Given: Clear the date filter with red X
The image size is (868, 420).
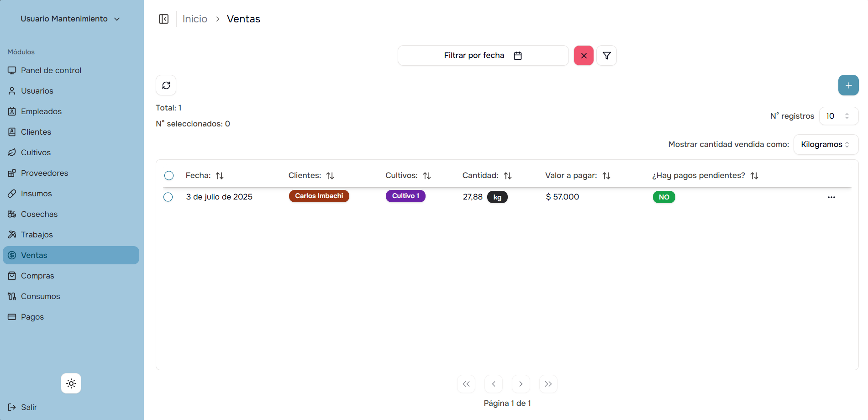Looking at the screenshot, I should point(584,56).
